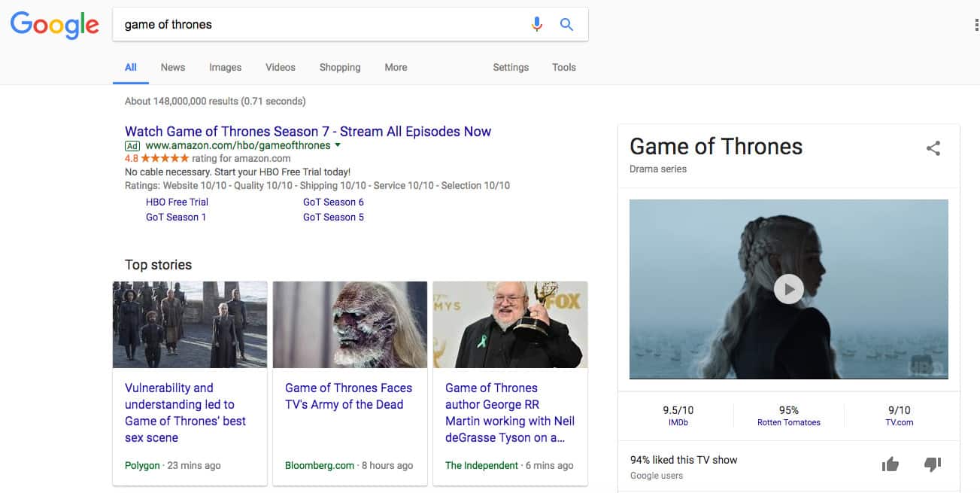Click the 'Drama series' subtitle text
Viewport: 980px width, 493px height.
(x=658, y=169)
